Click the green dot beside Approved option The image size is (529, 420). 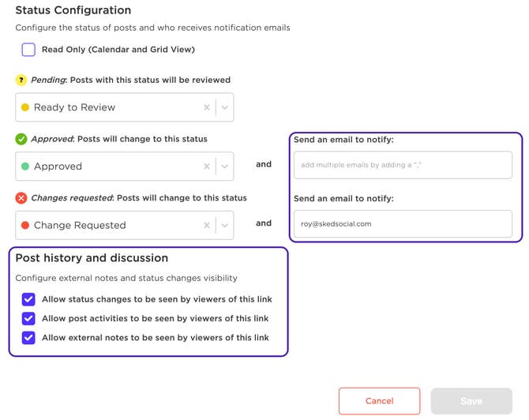[25, 167]
